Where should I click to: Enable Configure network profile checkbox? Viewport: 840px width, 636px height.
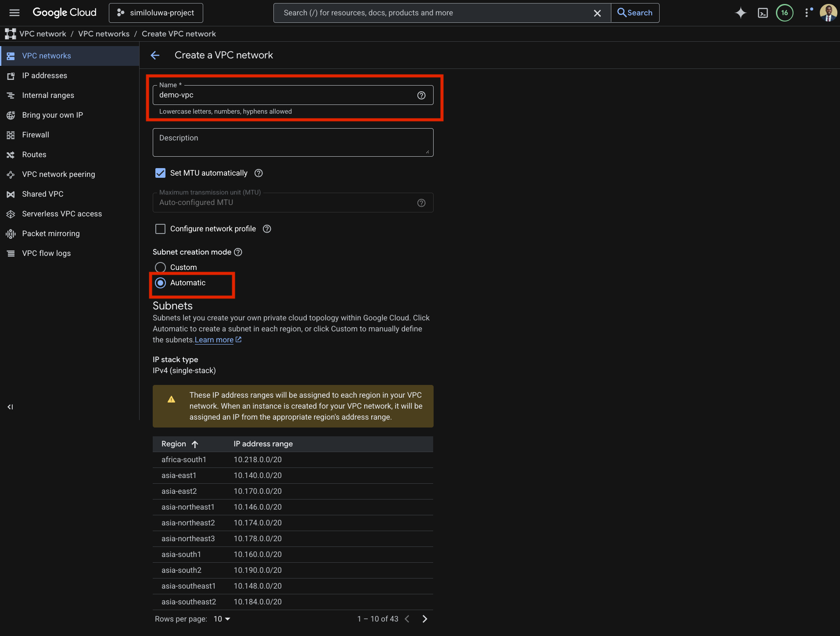point(161,229)
